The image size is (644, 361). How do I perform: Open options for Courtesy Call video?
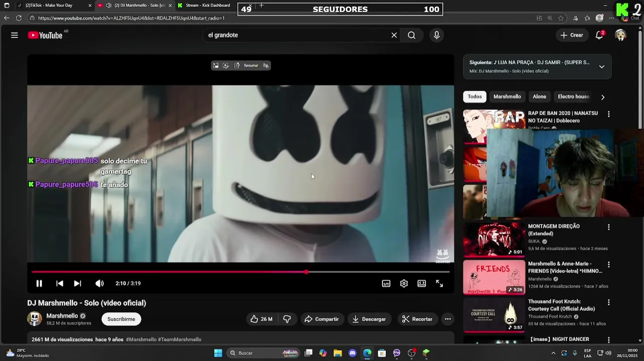click(x=609, y=302)
